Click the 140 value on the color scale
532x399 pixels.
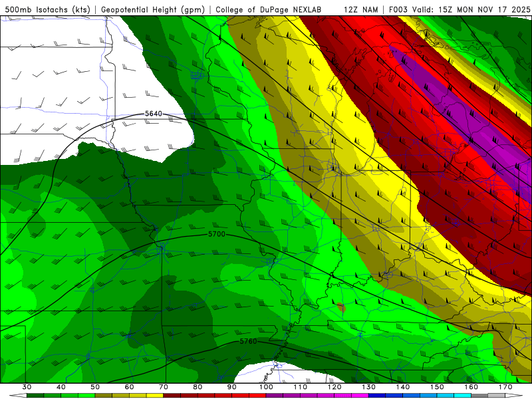pyautogui.click(x=403, y=387)
